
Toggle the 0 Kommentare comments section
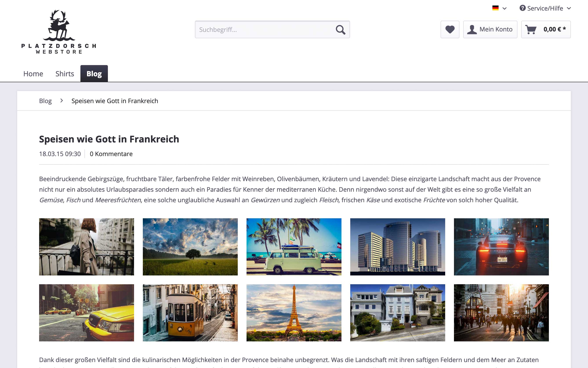pos(111,154)
